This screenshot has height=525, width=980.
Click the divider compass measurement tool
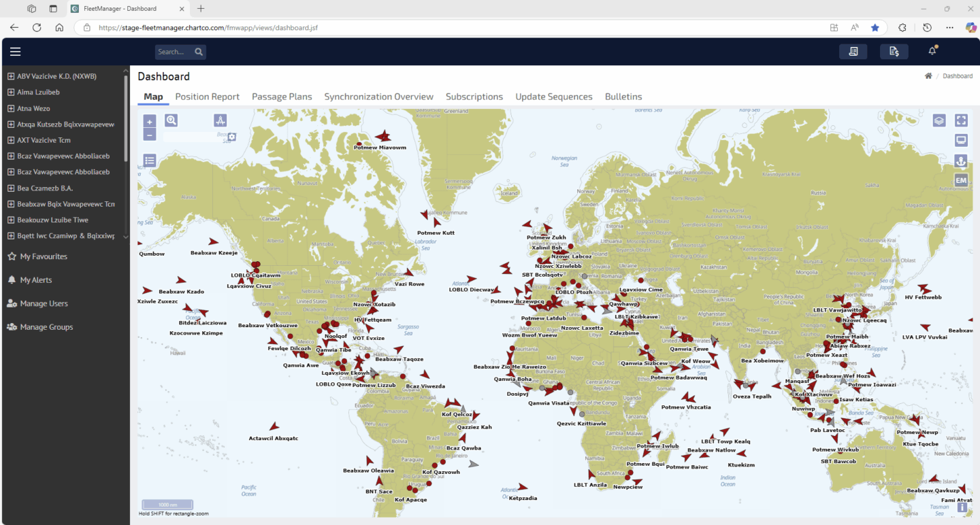coord(220,121)
